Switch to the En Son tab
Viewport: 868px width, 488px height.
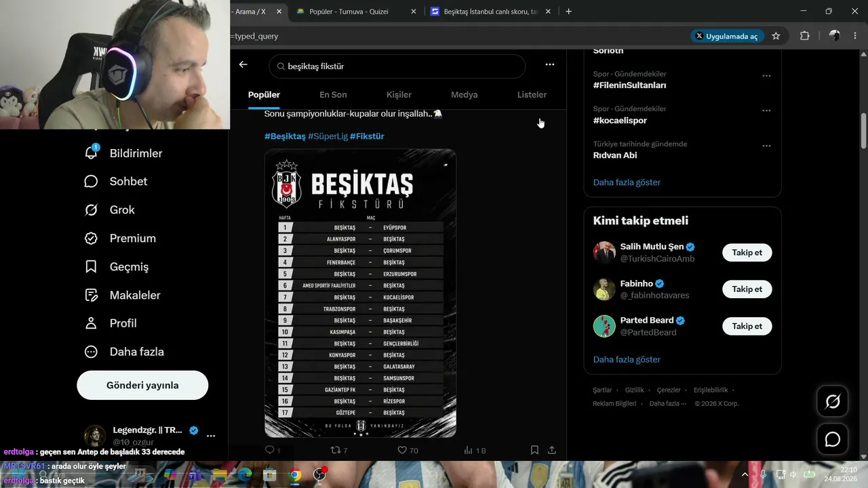tap(333, 95)
